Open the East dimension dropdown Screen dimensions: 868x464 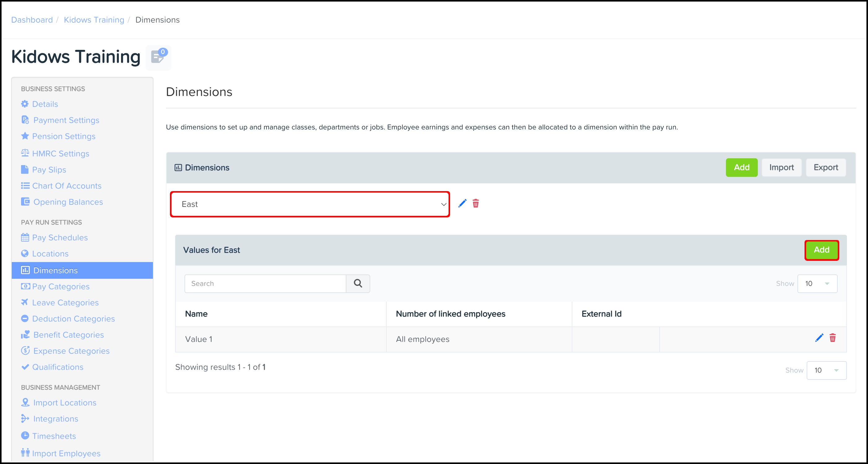coord(310,204)
